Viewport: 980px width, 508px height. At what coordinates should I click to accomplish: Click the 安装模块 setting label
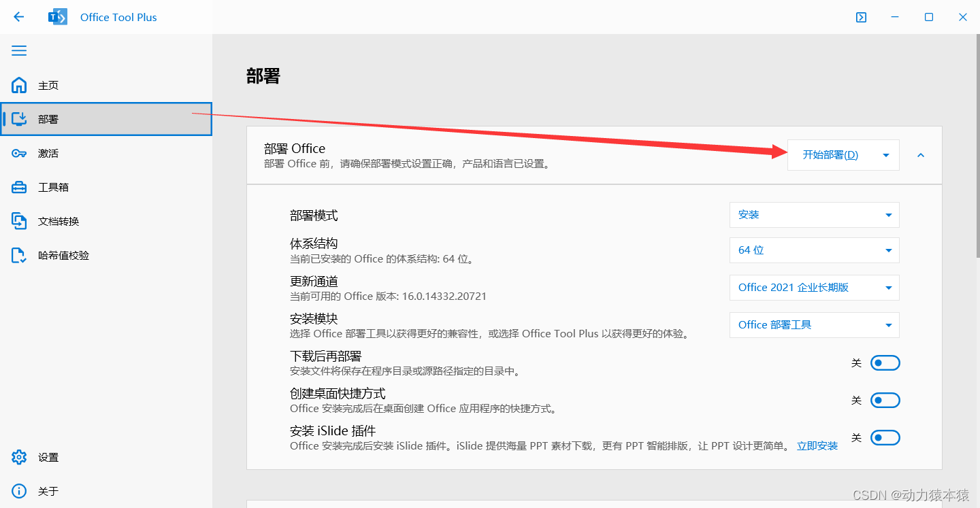(x=314, y=318)
